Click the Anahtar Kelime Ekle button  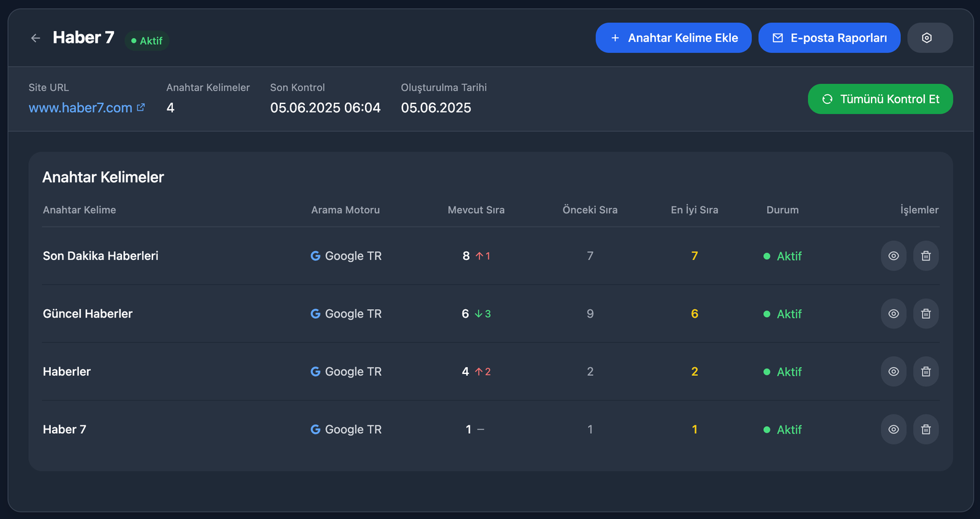coord(674,38)
